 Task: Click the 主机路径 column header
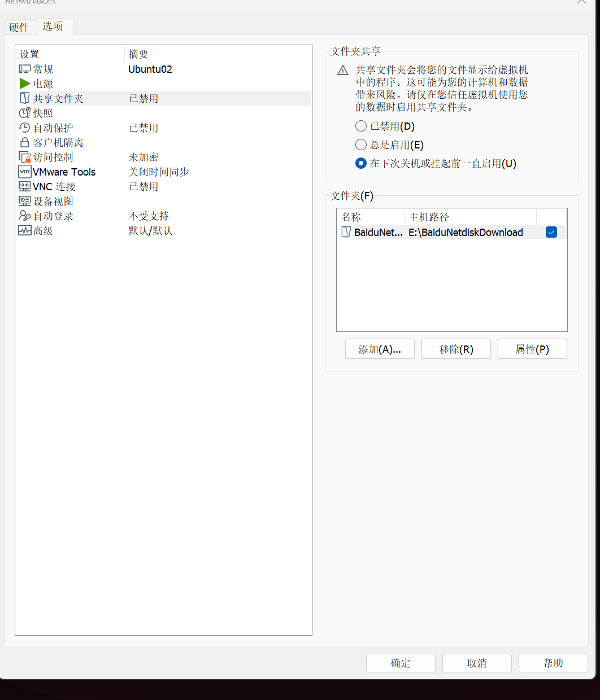pos(471,217)
